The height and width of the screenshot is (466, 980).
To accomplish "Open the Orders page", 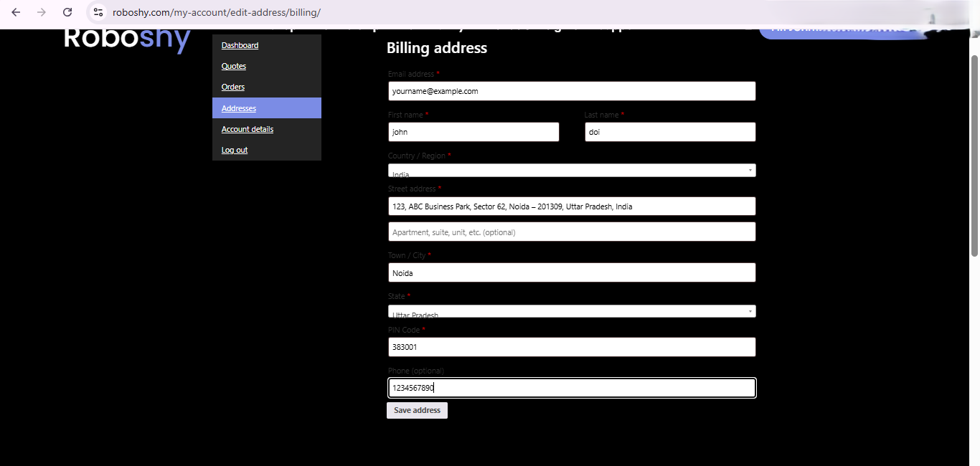I will tap(232, 87).
